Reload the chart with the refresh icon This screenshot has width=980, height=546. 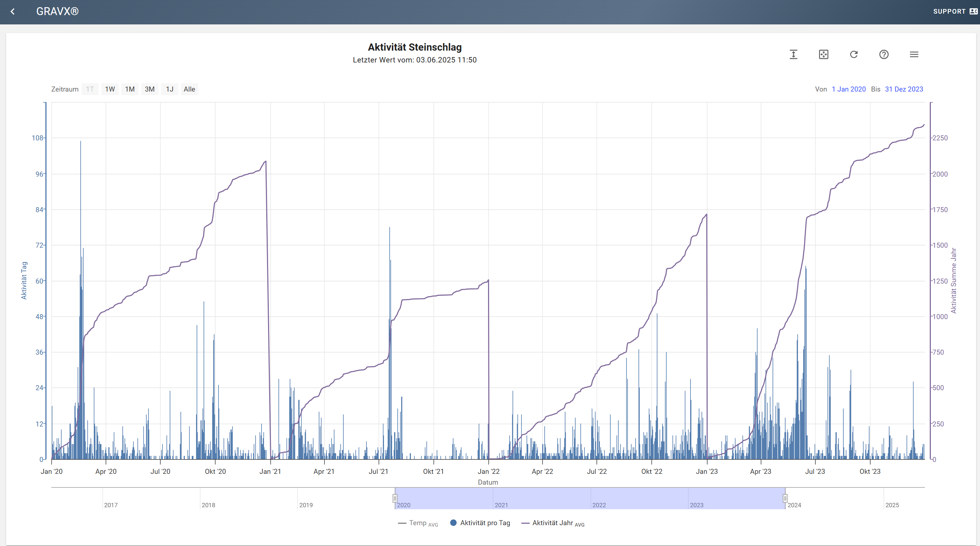[854, 55]
